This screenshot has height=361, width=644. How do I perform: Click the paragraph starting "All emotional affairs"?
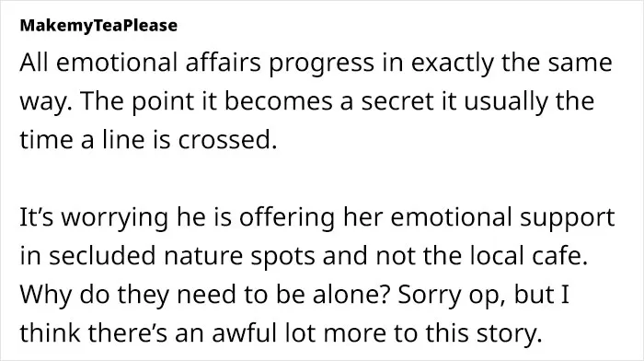pyautogui.click(x=316, y=100)
